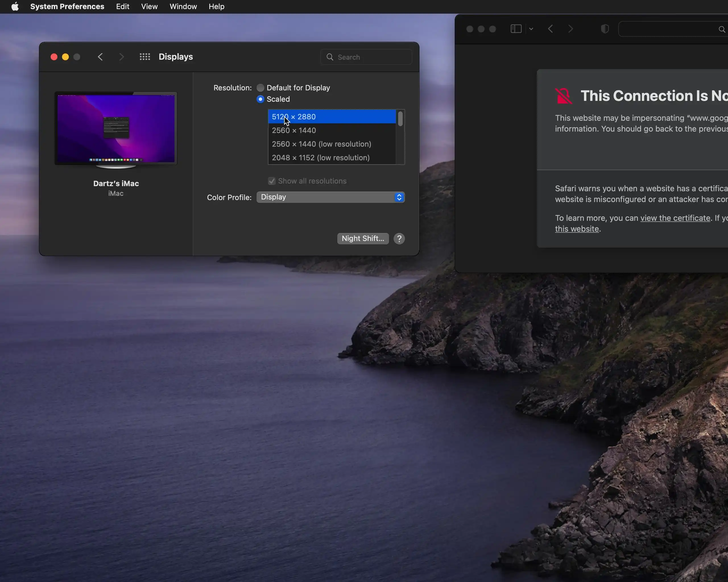
Task: Expand Safari sidebar options chevron
Action: point(531,29)
